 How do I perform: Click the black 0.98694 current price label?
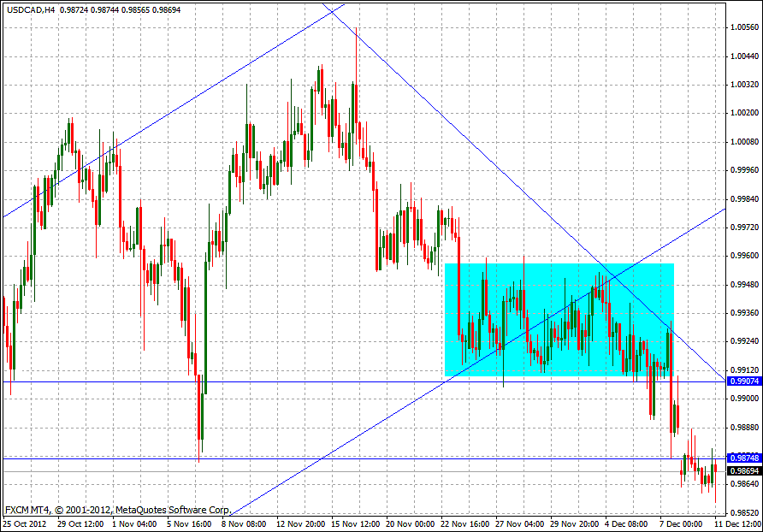coord(741,471)
